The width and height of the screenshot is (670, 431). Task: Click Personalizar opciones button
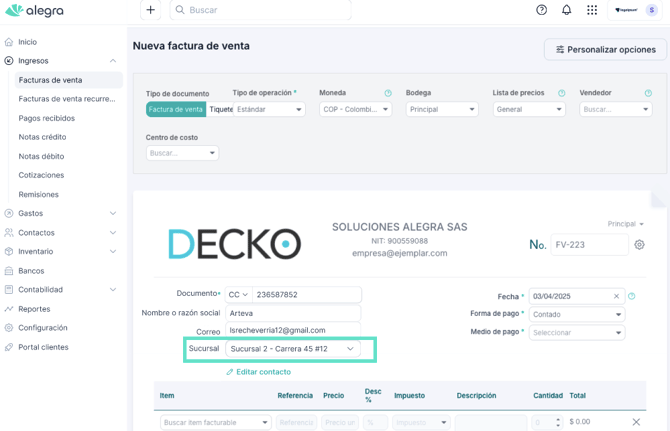tap(605, 49)
